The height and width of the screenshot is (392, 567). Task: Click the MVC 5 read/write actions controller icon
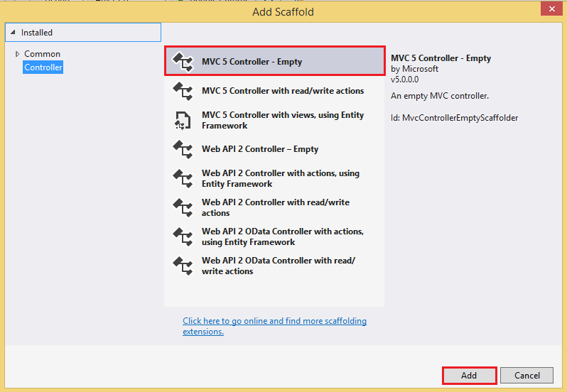pos(183,91)
